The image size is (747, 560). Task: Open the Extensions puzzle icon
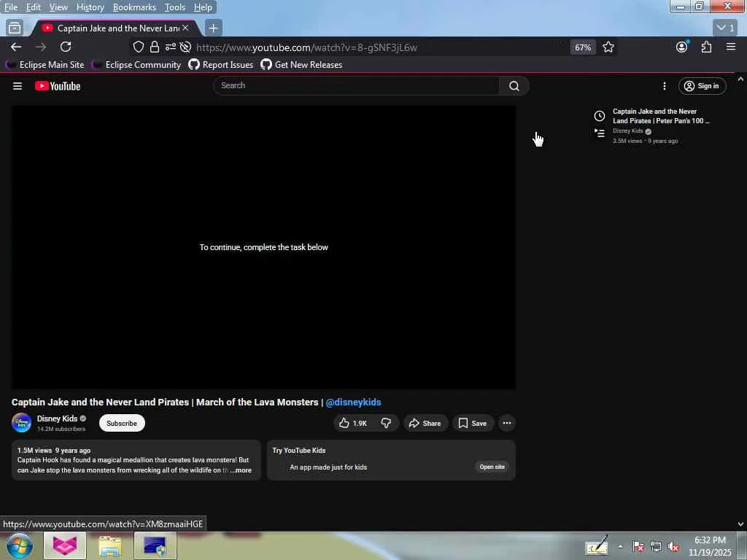click(706, 47)
